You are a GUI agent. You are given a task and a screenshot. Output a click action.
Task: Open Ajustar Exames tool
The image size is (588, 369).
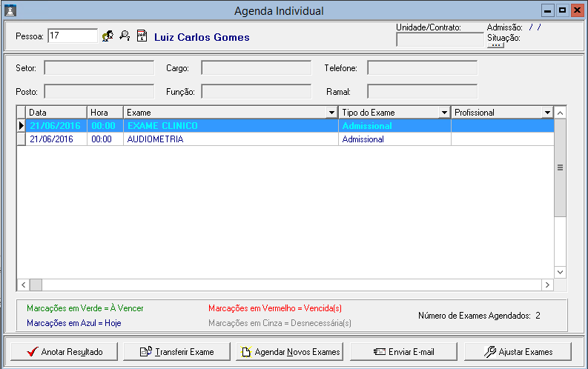coord(517,351)
